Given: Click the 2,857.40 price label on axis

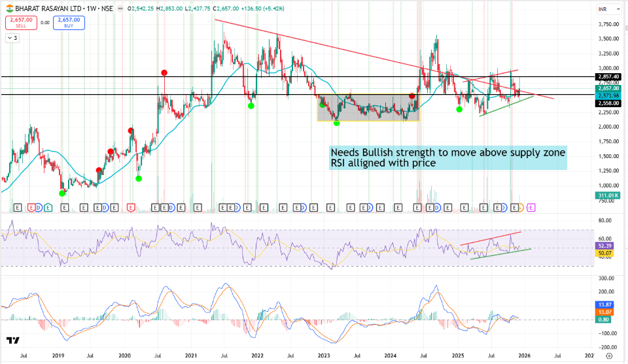Looking at the screenshot, I should (609, 77).
